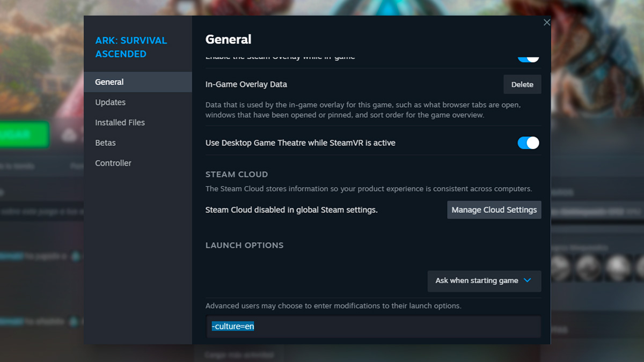Delete the In-Game Overlay Data

pos(522,84)
